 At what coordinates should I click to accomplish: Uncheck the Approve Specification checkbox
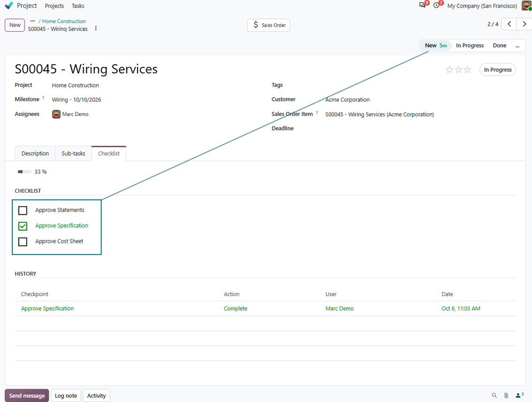tap(23, 226)
